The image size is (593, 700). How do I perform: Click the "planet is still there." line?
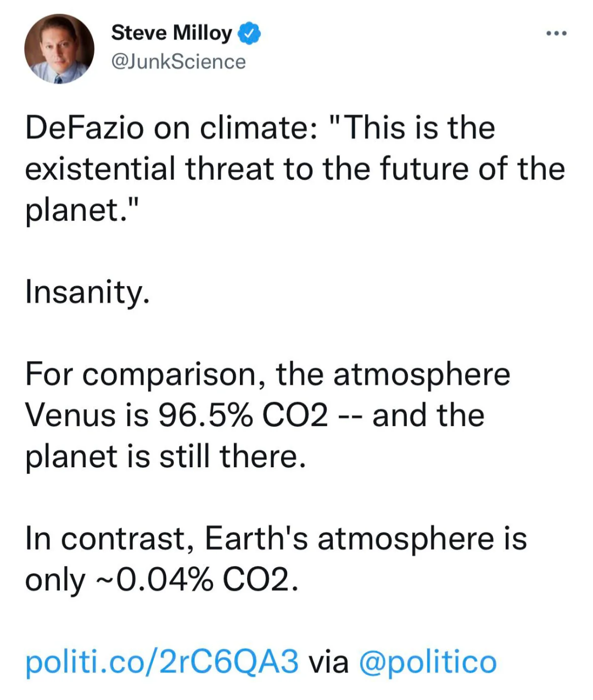coord(165,456)
